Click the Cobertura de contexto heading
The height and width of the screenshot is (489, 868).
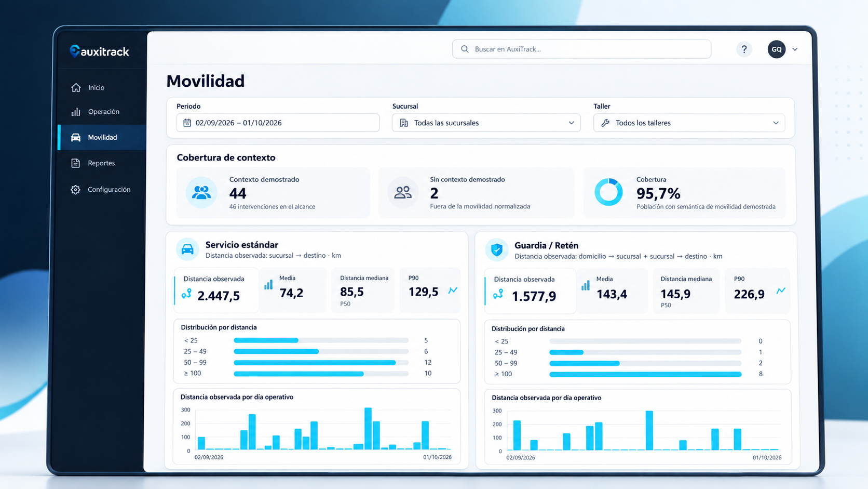(226, 157)
